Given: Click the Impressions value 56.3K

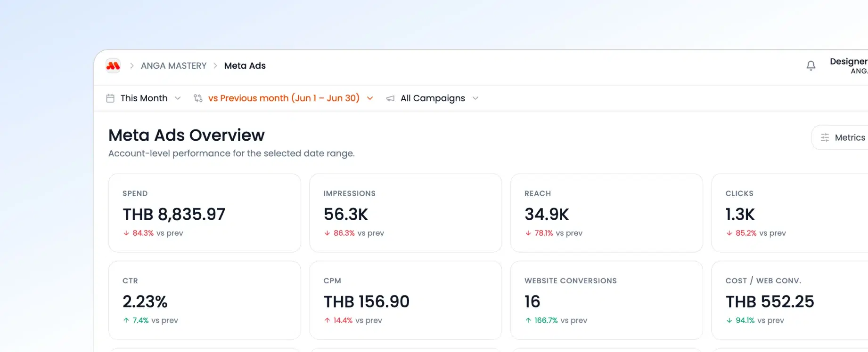Looking at the screenshot, I should (346, 215).
